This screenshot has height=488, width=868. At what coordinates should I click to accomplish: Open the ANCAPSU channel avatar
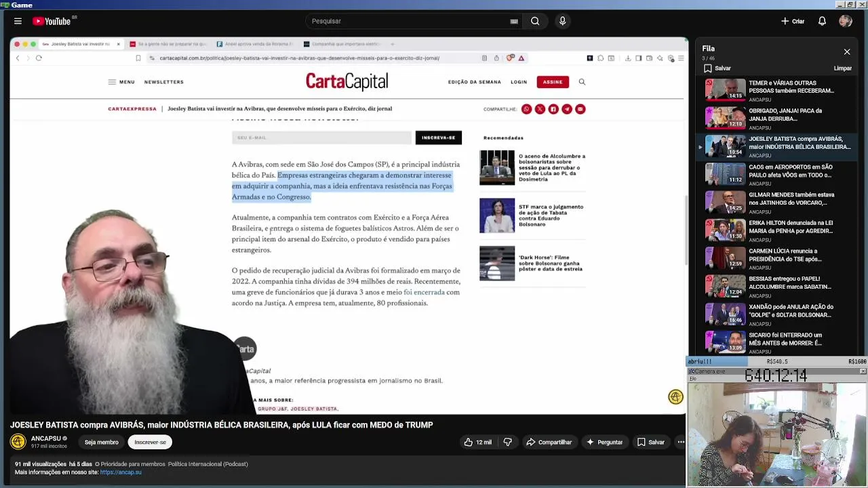18,442
